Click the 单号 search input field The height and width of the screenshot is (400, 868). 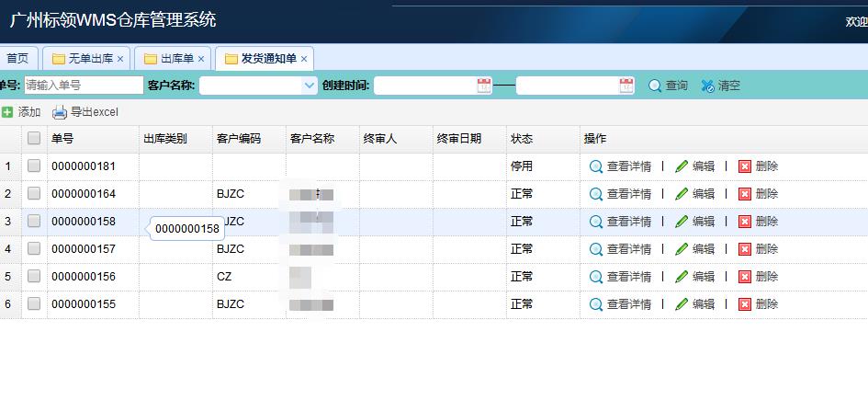[83, 86]
